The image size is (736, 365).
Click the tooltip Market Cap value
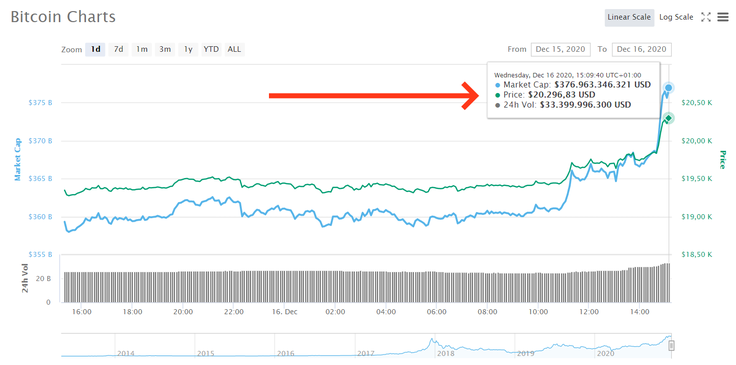point(603,85)
